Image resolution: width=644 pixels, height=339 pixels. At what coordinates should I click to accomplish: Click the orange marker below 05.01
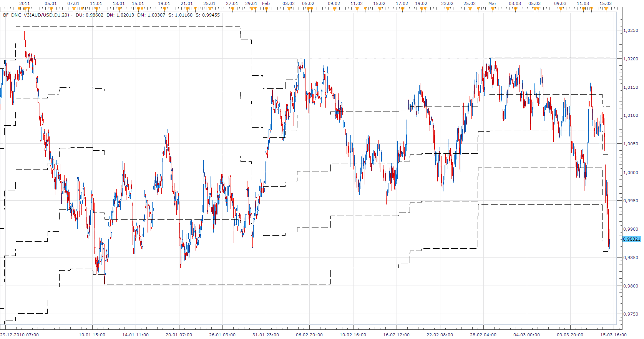[51, 9]
